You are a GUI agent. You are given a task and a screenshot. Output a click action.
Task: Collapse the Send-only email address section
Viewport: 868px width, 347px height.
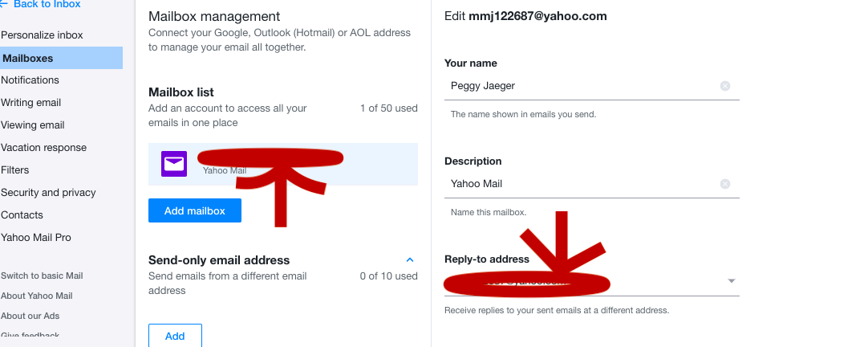410,260
